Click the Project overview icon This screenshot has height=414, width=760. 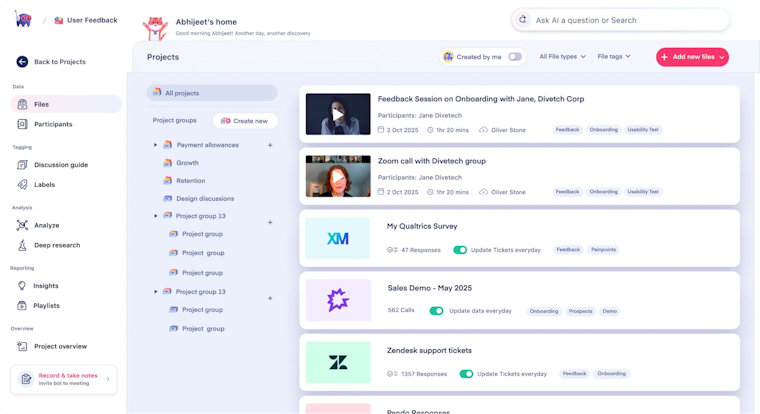click(x=22, y=346)
